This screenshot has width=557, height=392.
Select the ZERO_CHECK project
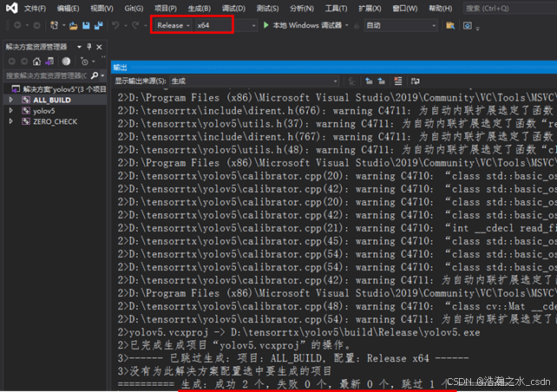pos(55,121)
